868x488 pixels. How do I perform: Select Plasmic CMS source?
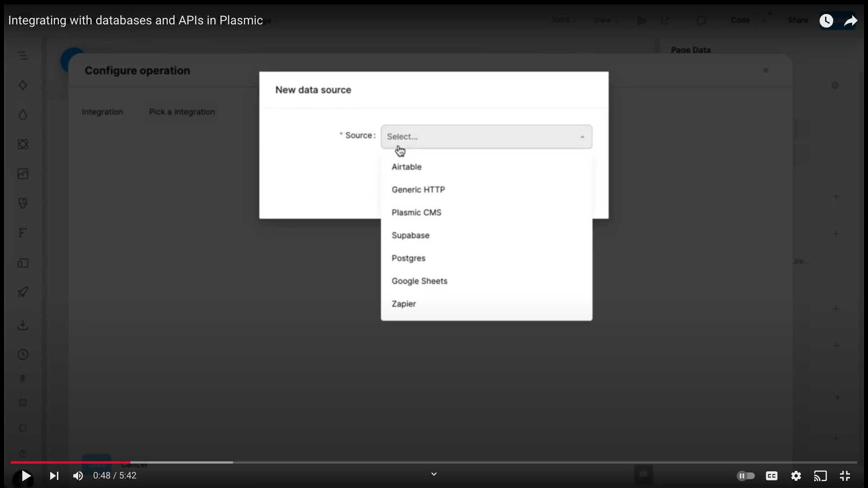click(416, 212)
